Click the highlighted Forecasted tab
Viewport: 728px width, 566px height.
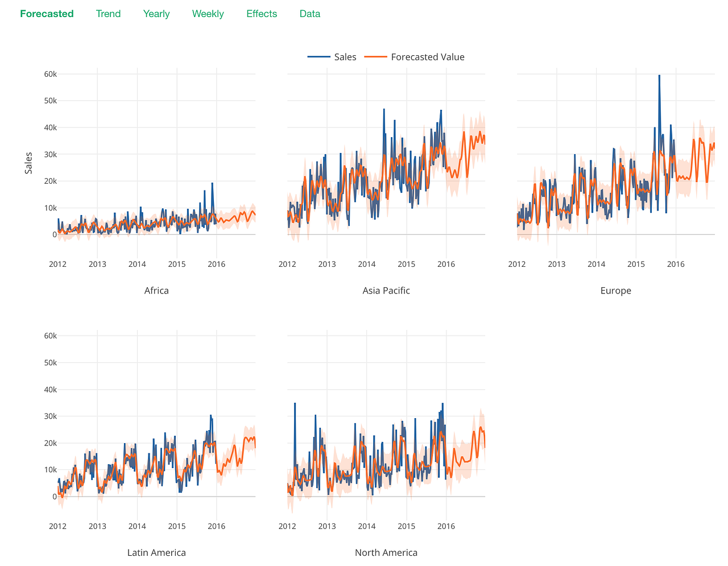pyautogui.click(x=47, y=14)
